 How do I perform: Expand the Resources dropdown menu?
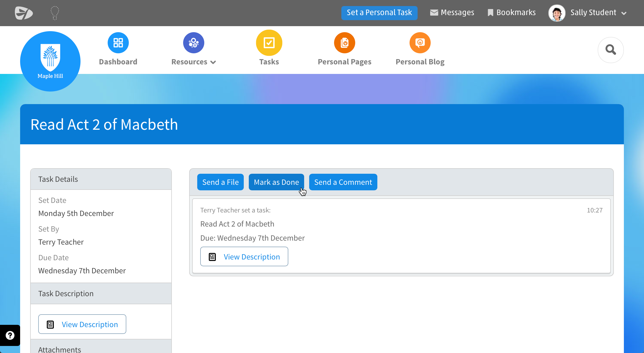point(193,62)
